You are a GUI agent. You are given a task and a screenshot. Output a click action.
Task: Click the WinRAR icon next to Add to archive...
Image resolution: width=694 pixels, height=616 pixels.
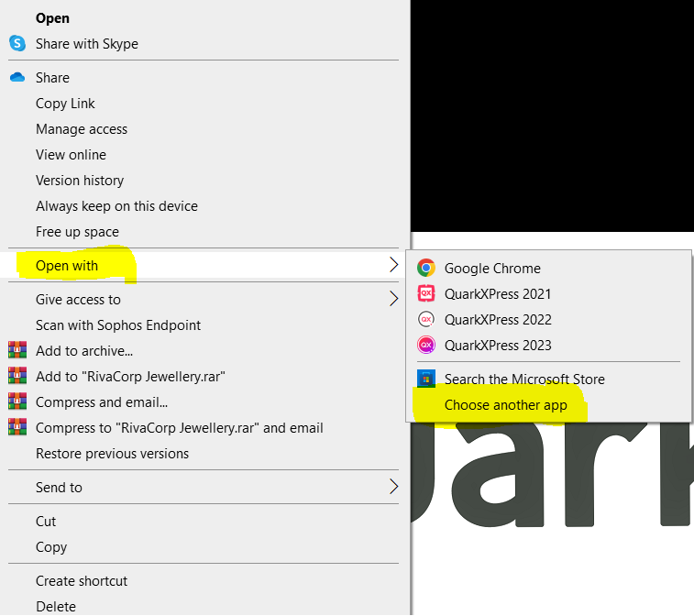click(17, 350)
